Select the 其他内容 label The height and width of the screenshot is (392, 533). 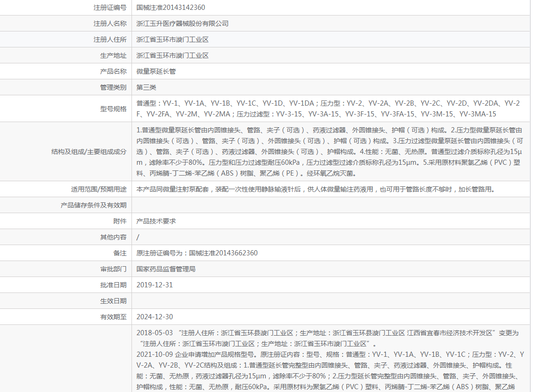point(113,237)
